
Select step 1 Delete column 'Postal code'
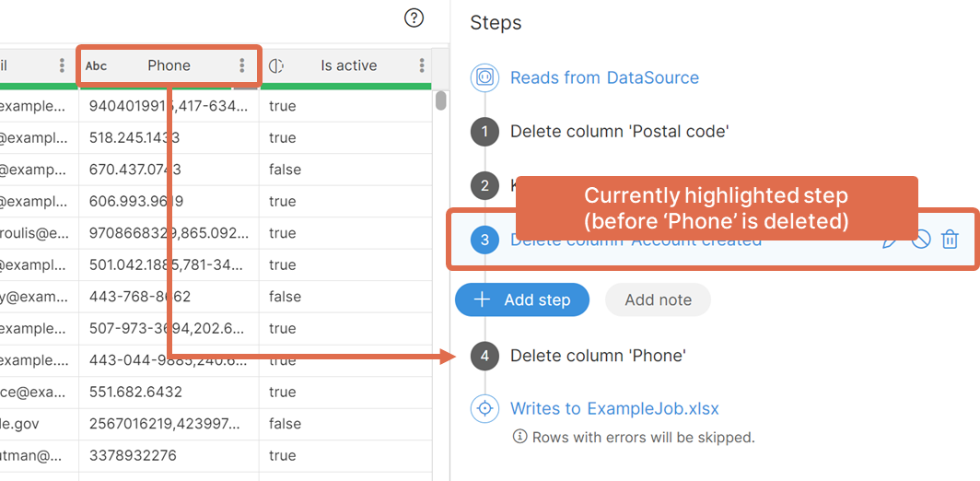tap(619, 132)
